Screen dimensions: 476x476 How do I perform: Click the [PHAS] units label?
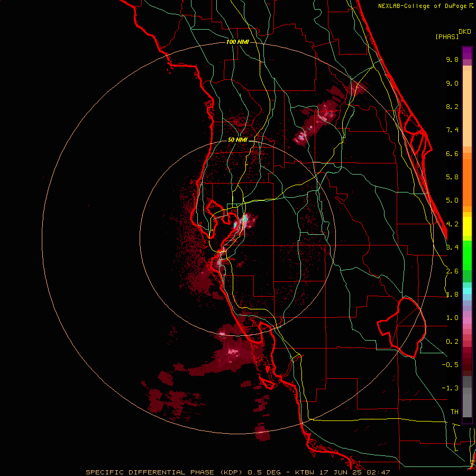tap(447, 36)
